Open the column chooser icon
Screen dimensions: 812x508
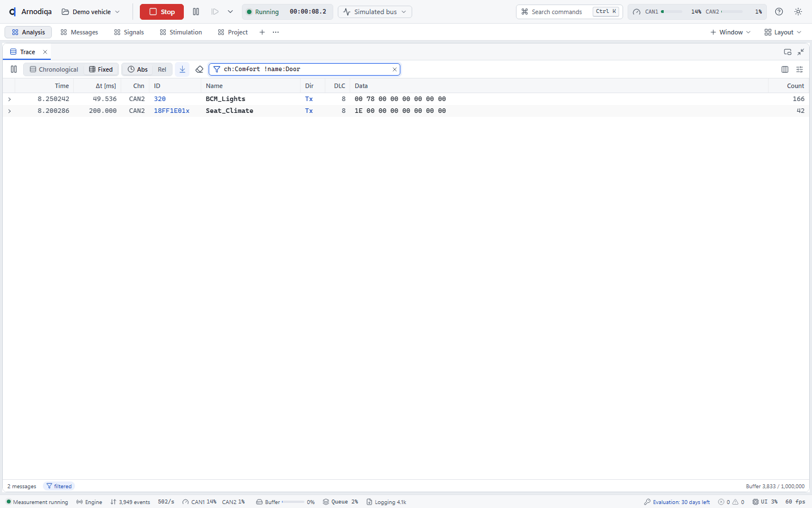785,69
